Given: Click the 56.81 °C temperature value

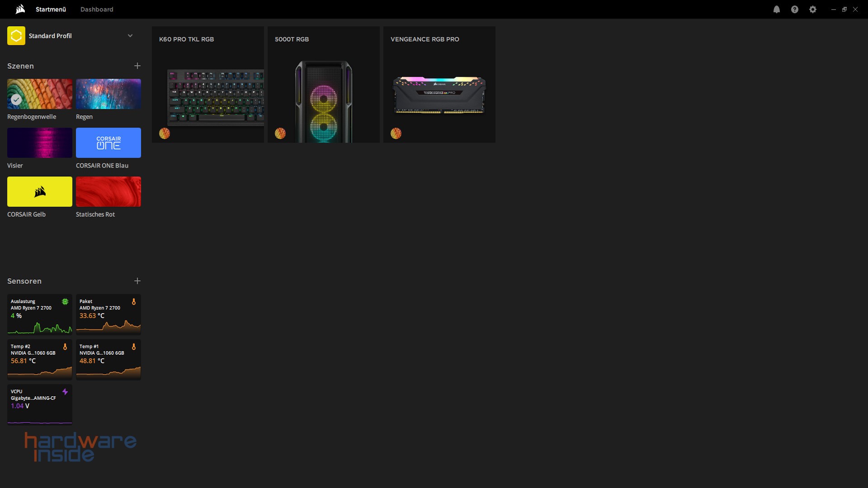Looking at the screenshot, I should tap(23, 361).
